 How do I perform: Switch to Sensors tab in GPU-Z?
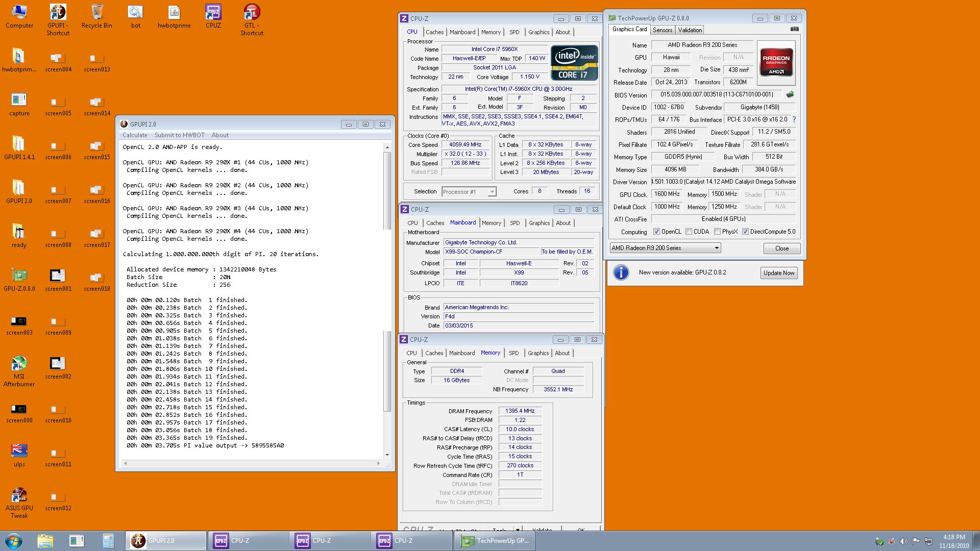[x=663, y=30]
